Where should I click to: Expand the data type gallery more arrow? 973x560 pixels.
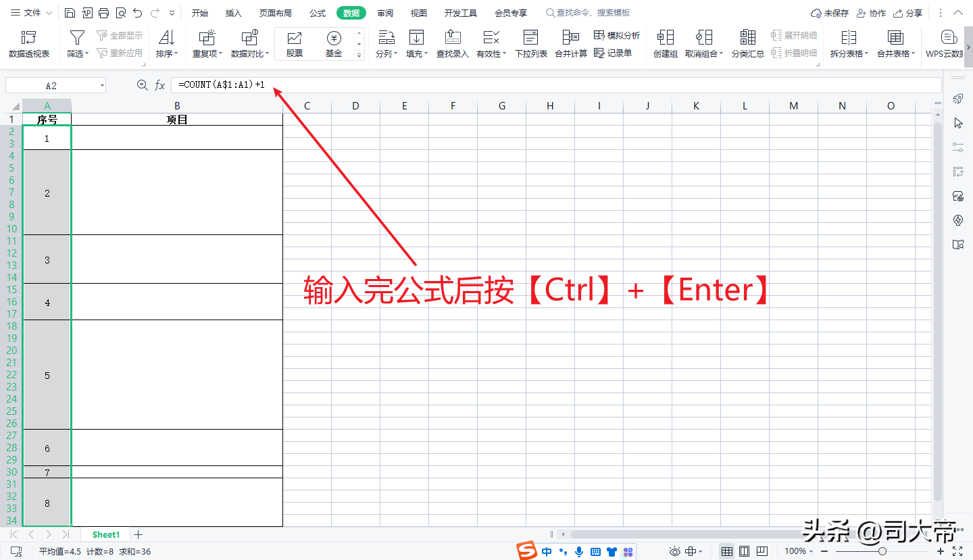pos(359,55)
